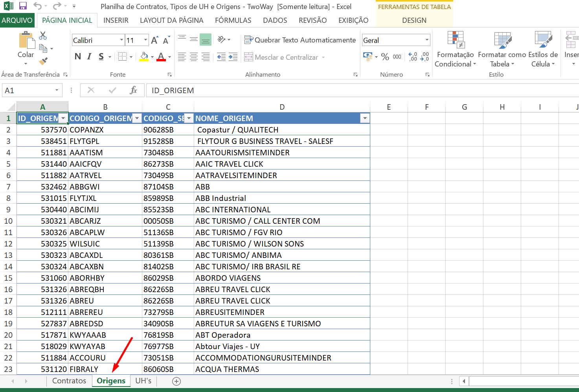Switch to the INSERIR ribbon tab
Screen dimensions: 579x392
(x=116, y=20)
